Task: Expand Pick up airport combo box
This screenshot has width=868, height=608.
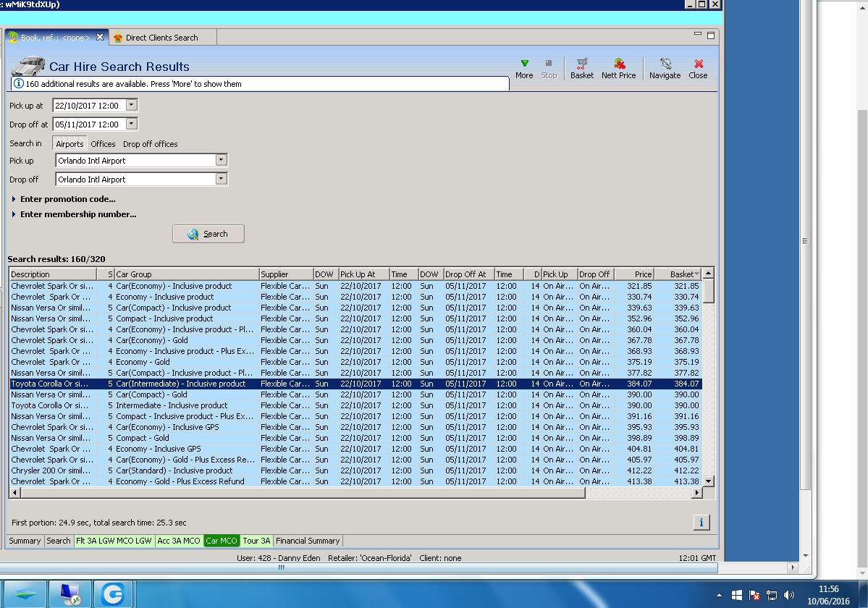Action: pos(221,160)
